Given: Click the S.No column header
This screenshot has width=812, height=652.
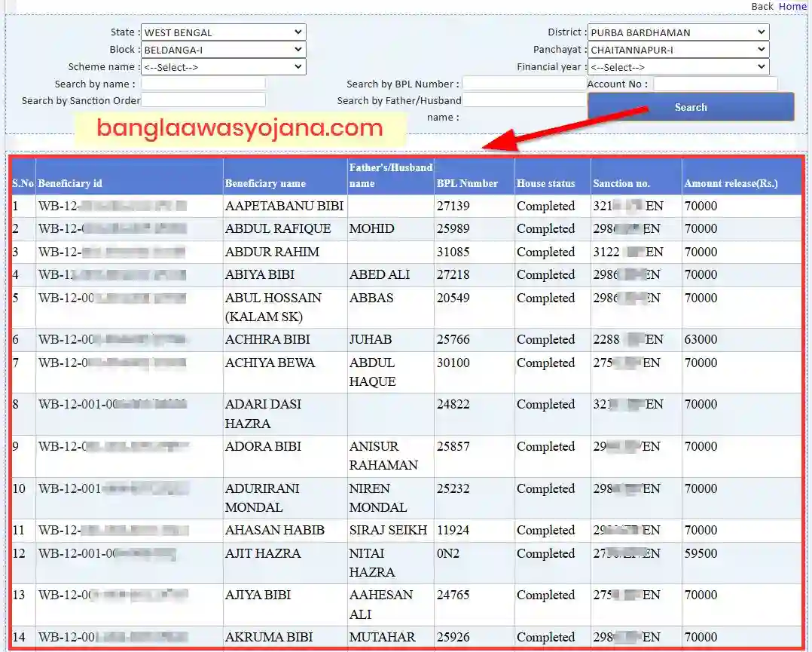Looking at the screenshot, I should (23, 183).
